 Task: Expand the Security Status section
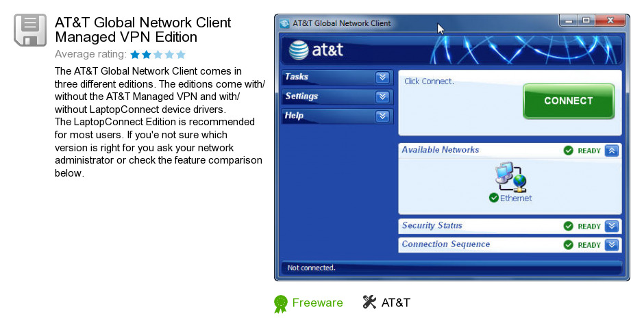tap(612, 226)
